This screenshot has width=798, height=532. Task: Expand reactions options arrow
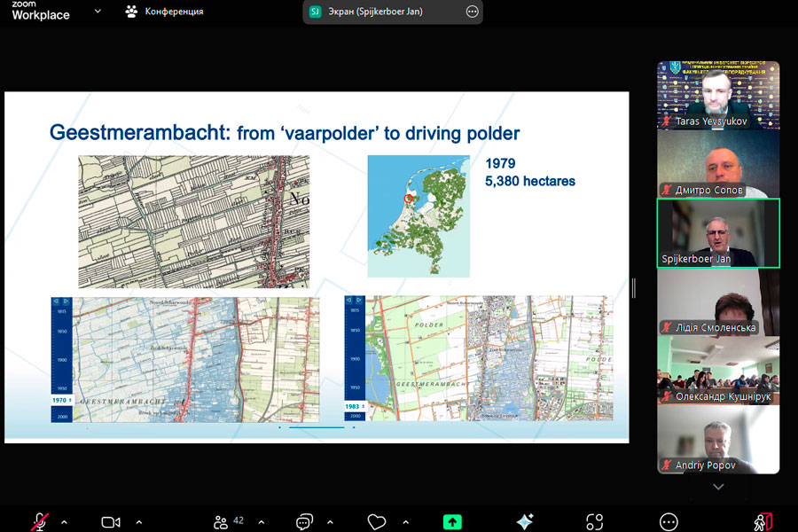click(x=405, y=522)
